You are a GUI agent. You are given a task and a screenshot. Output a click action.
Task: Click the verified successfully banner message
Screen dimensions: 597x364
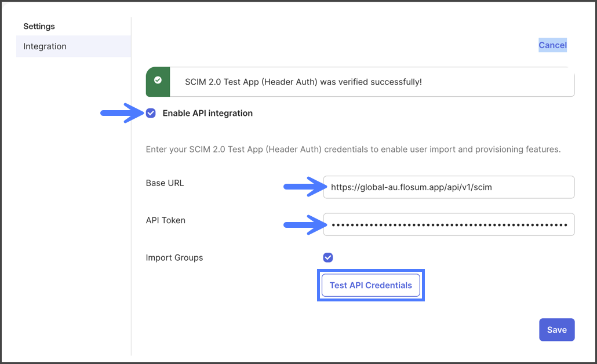point(303,82)
